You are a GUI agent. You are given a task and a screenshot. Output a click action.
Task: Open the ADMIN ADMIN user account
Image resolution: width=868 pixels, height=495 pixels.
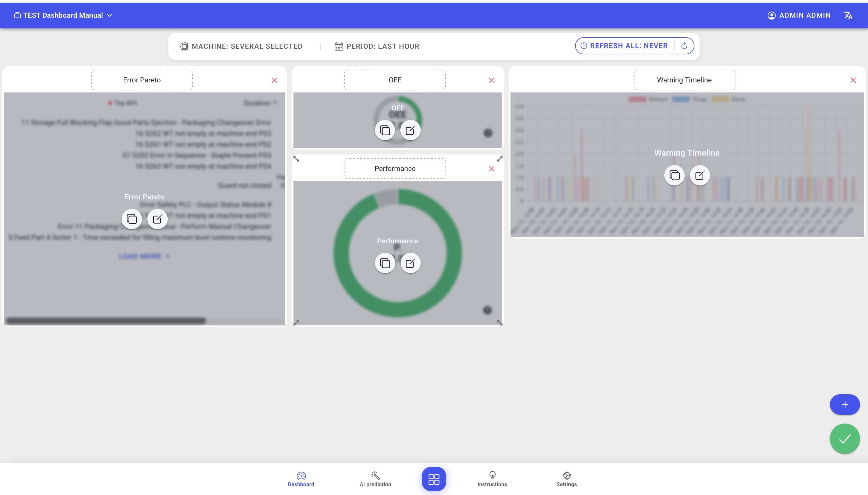click(799, 15)
